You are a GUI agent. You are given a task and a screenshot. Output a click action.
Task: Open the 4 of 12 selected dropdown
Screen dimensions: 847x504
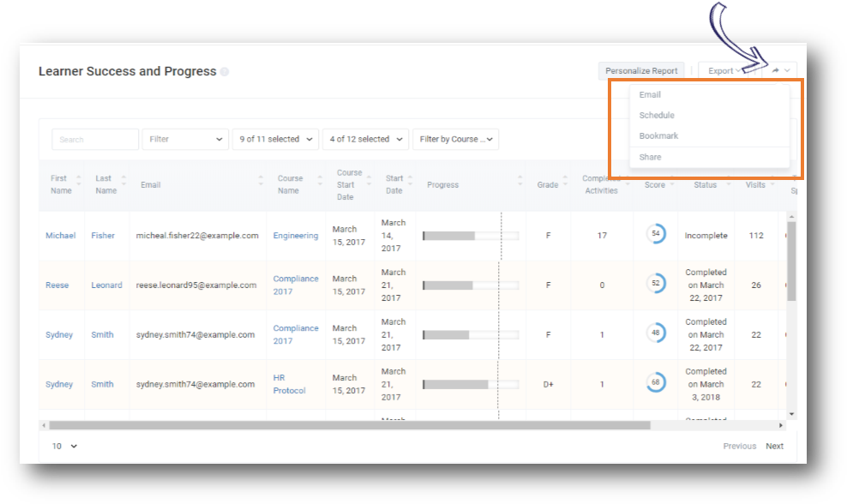366,140
